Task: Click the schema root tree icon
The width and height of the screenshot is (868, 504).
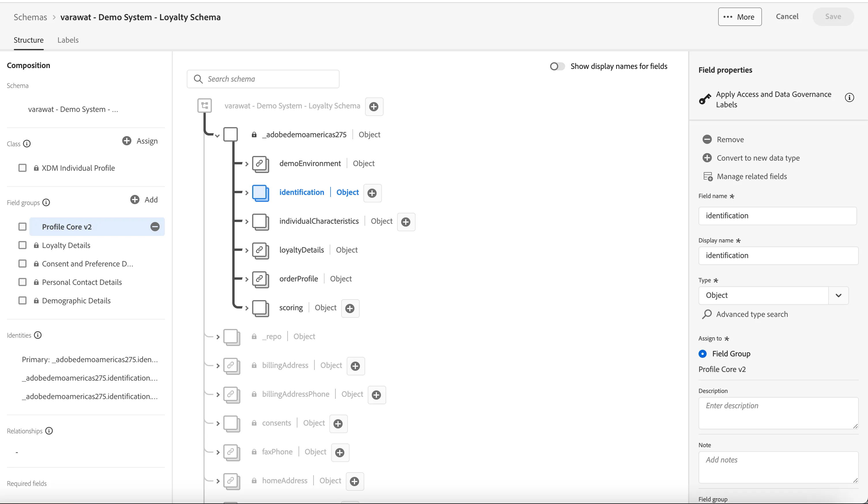Action: (x=205, y=106)
